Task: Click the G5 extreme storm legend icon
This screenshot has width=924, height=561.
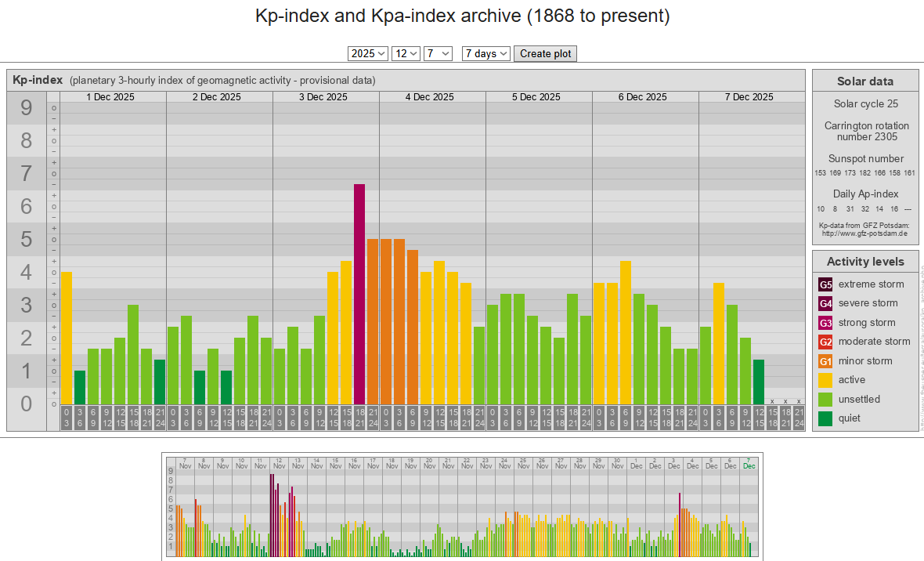Action: click(x=825, y=284)
